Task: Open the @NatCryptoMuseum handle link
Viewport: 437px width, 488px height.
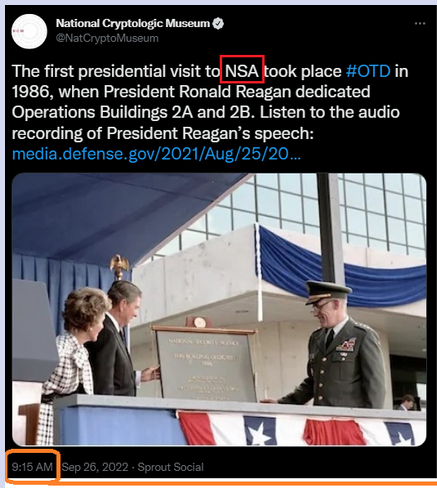Action: coord(107,38)
